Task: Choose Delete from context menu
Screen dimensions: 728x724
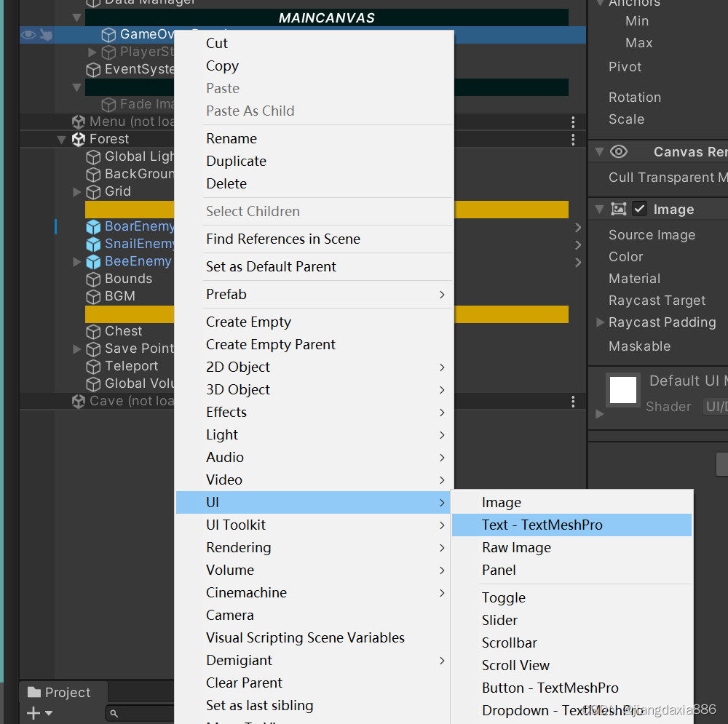Action: pos(314,184)
